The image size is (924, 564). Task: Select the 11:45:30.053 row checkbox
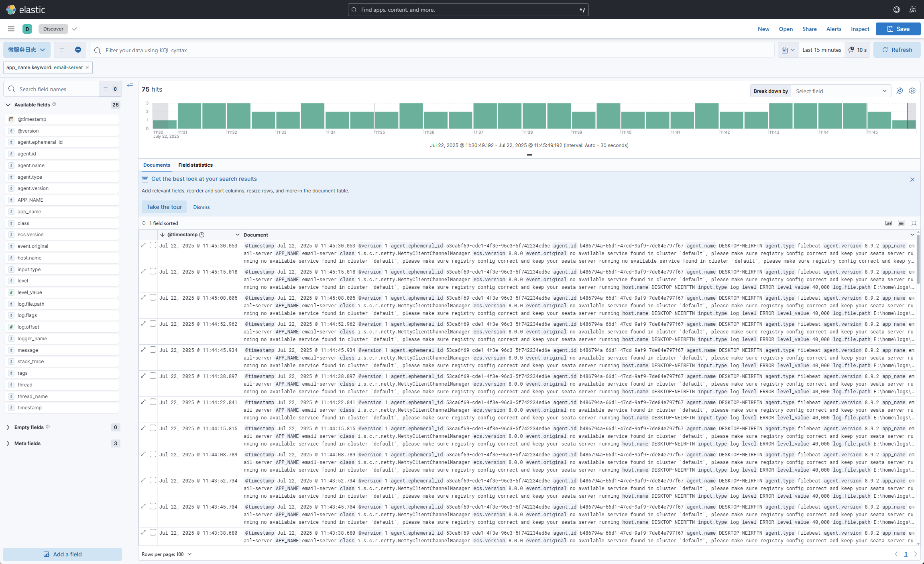point(153,245)
